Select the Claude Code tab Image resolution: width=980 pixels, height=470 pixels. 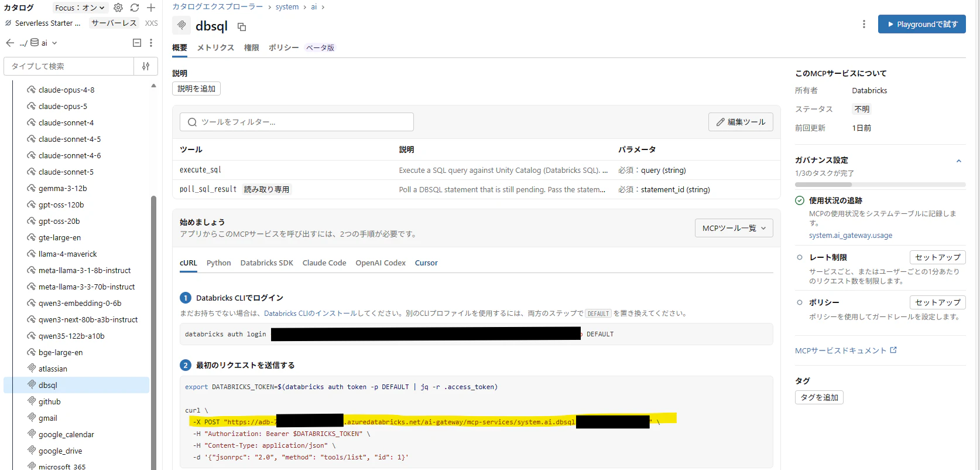tap(324, 263)
